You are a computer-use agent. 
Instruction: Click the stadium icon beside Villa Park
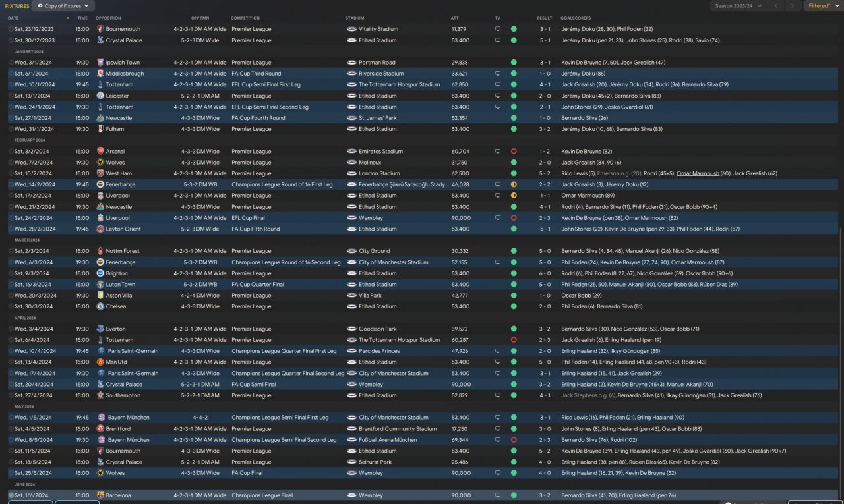351,296
